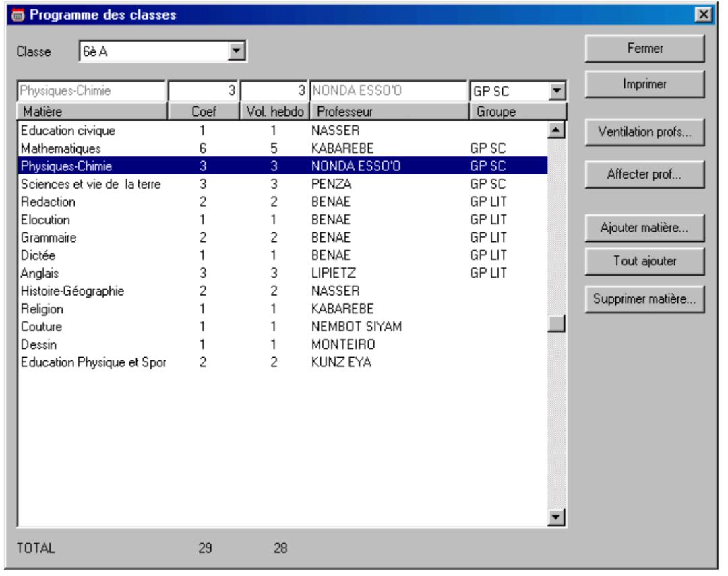Select the Anglais subject row
728x576 pixels.
pyautogui.click(x=282, y=274)
